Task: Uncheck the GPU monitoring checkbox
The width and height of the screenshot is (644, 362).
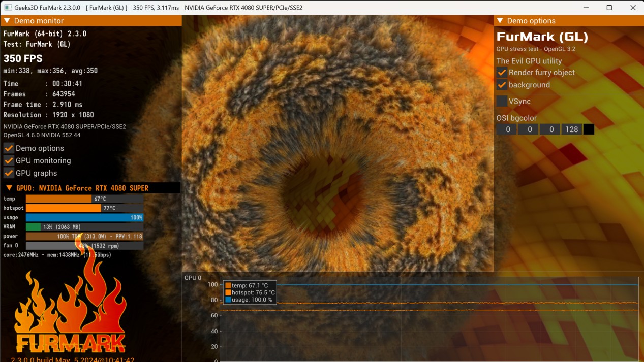Action: (x=9, y=160)
